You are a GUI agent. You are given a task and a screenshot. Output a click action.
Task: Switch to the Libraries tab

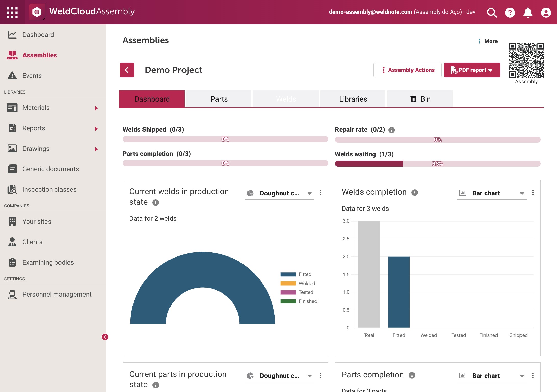(353, 99)
